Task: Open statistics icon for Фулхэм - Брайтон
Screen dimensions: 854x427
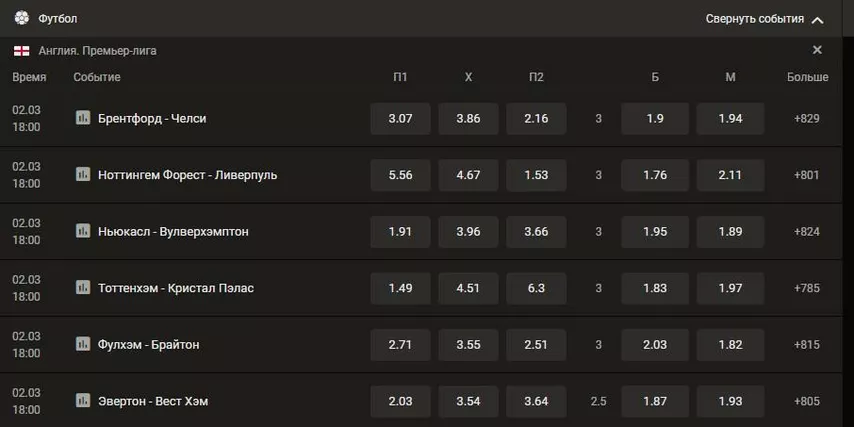Action: 83,344
